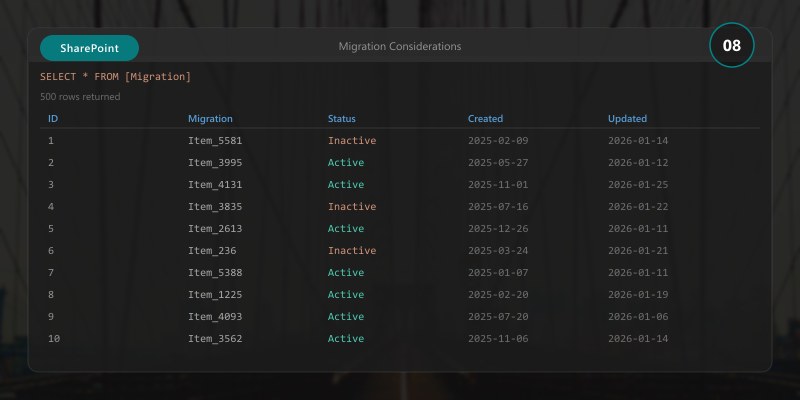The height and width of the screenshot is (400, 800).
Task: Click created date 2025-11-06
Action: click(498, 338)
